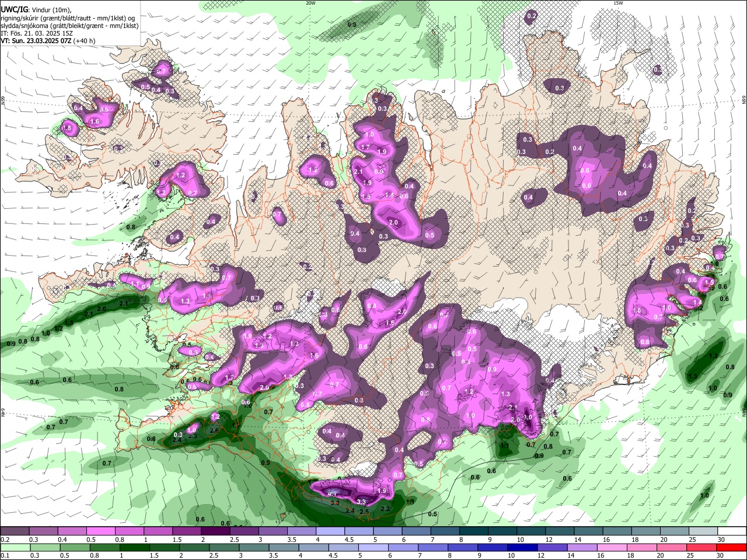Click the '2.6' value near Reykjanes peninsula
The height and width of the screenshot is (560, 747).
tap(214, 430)
